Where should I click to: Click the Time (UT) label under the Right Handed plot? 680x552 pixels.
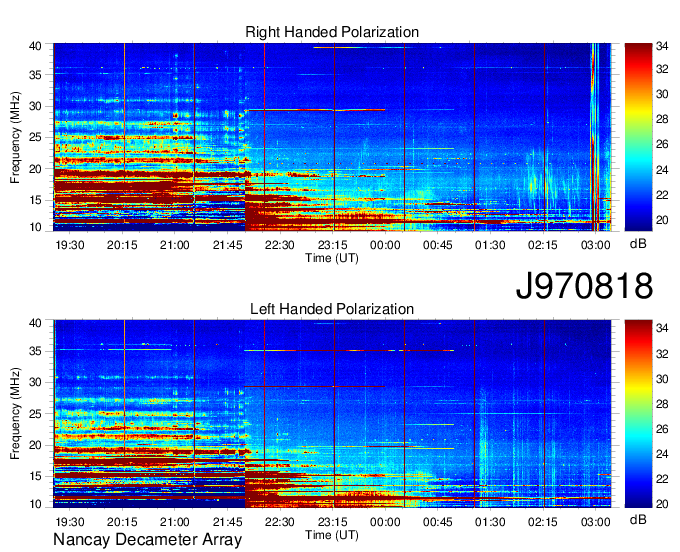[x=332, y=258]
